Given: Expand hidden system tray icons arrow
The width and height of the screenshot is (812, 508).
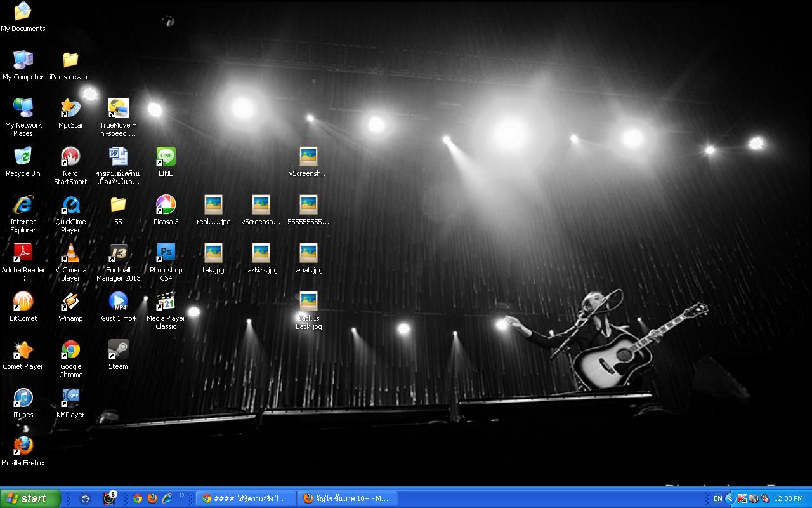Looking at the screenshot, I should [x=730, y=498].
